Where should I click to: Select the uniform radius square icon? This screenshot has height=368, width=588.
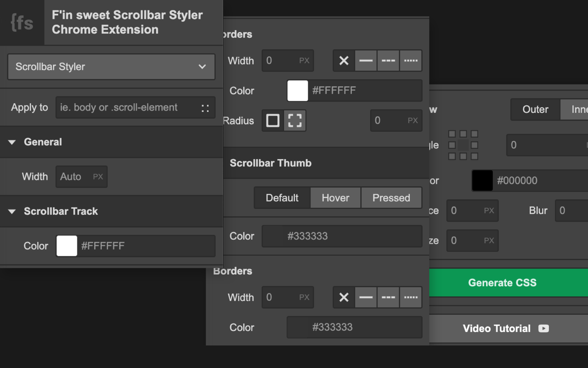click(273, 121)
